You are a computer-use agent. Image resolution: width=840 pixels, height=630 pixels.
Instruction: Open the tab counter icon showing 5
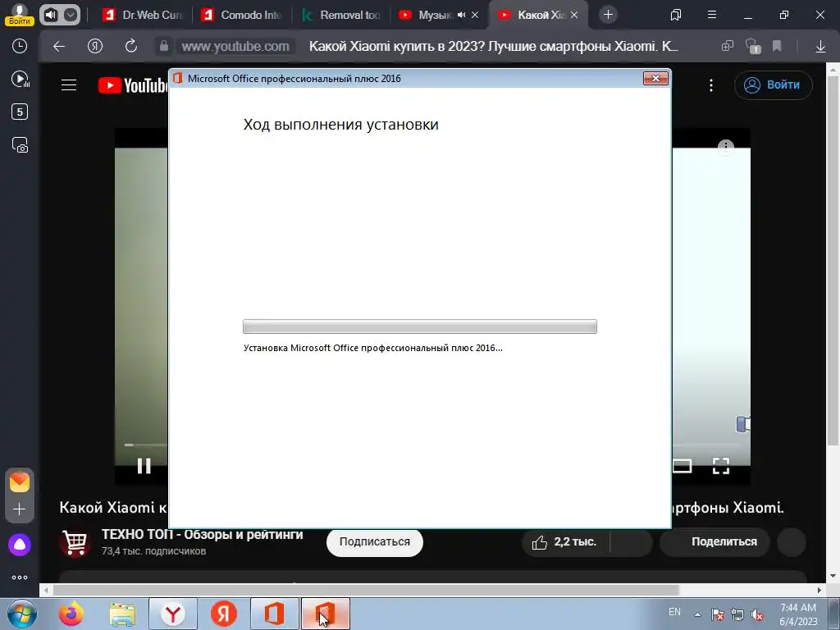20,112
